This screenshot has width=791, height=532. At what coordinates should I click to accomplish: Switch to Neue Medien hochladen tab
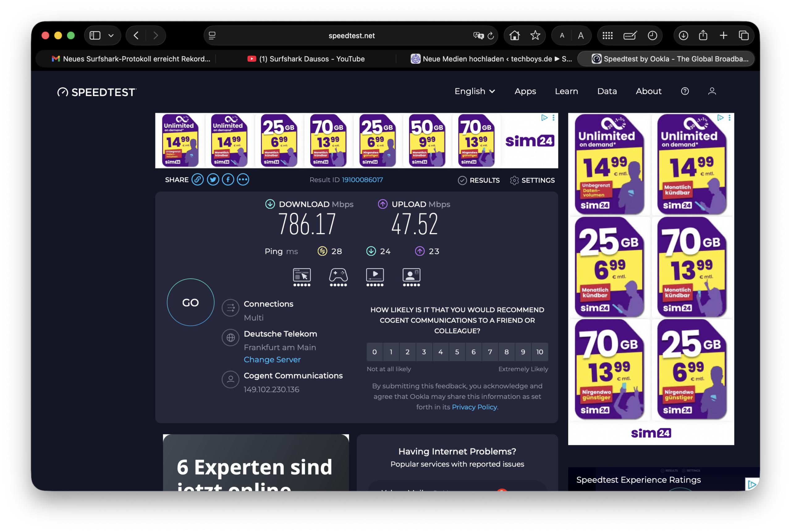pos(491,59)
